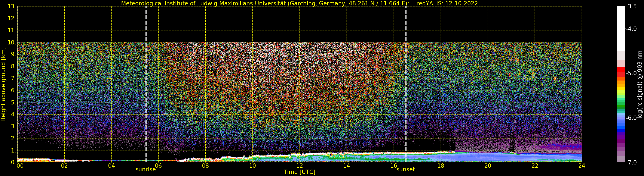Click height axis tick label '2.'

pos(13,138)
